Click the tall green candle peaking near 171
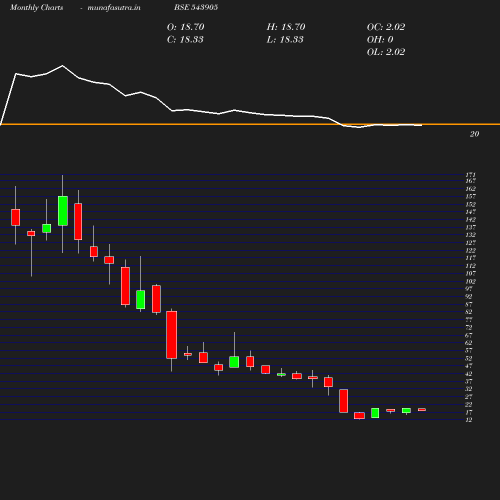The width and height of the screenshot is (500, 500). (x=63, y=211)
